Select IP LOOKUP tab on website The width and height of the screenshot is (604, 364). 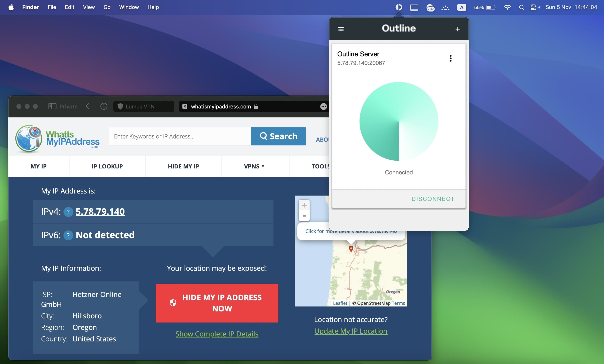coord(107,166)
